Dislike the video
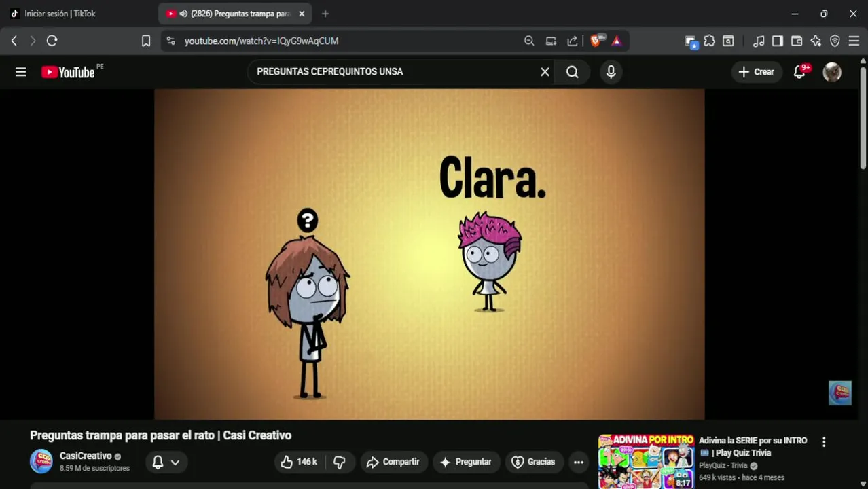Viewport: 868px width, 489px height. click(x=340, y=462)
